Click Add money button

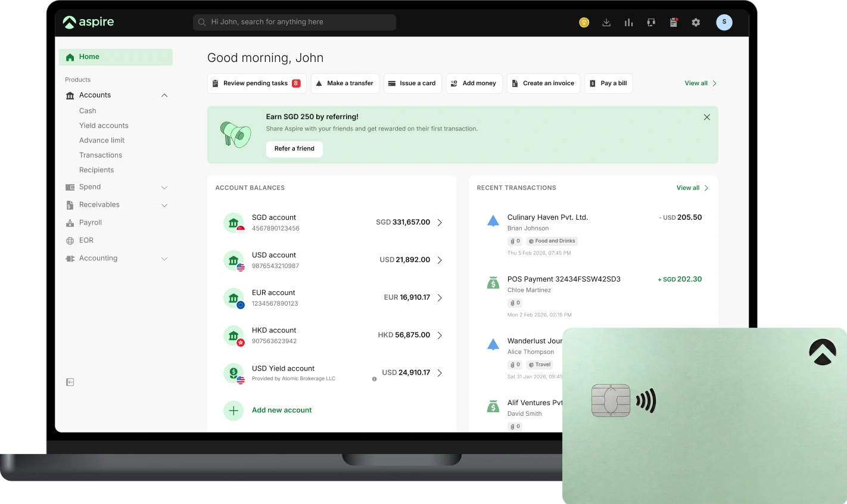point(474,83)
